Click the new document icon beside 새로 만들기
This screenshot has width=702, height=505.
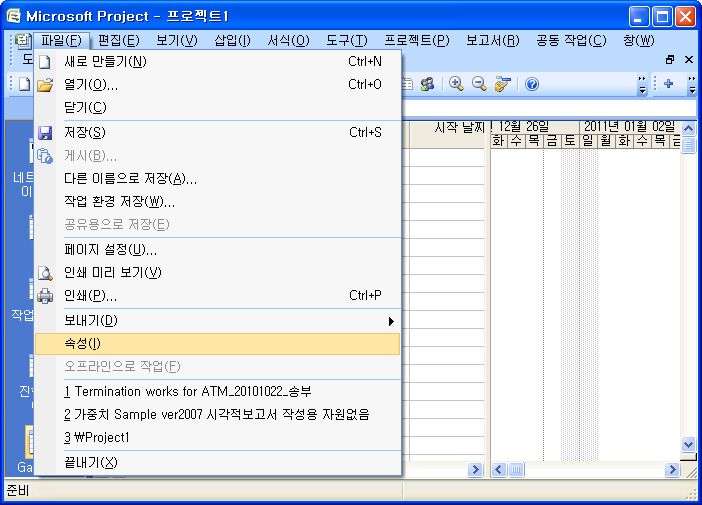pos(45,62)
